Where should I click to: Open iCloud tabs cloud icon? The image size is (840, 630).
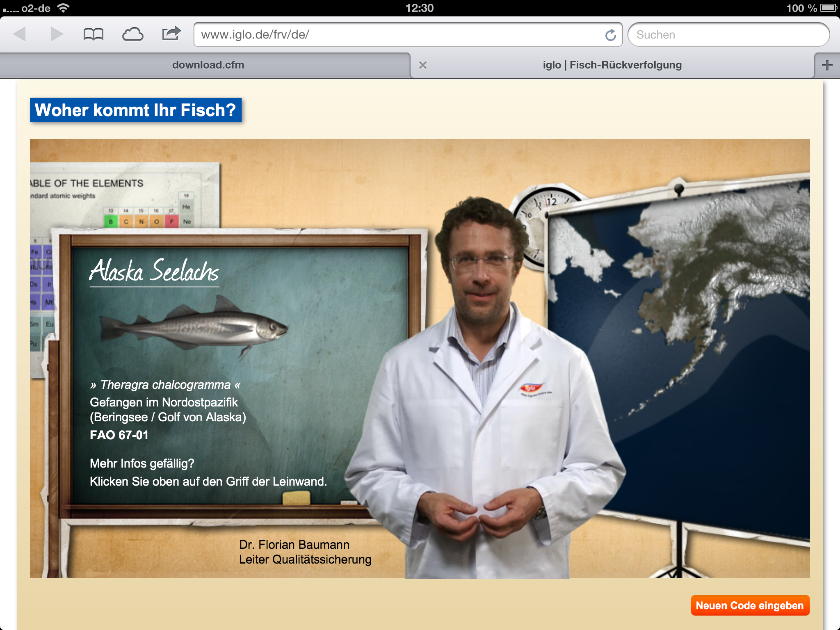pyautogui.click(x=132, y=34)
